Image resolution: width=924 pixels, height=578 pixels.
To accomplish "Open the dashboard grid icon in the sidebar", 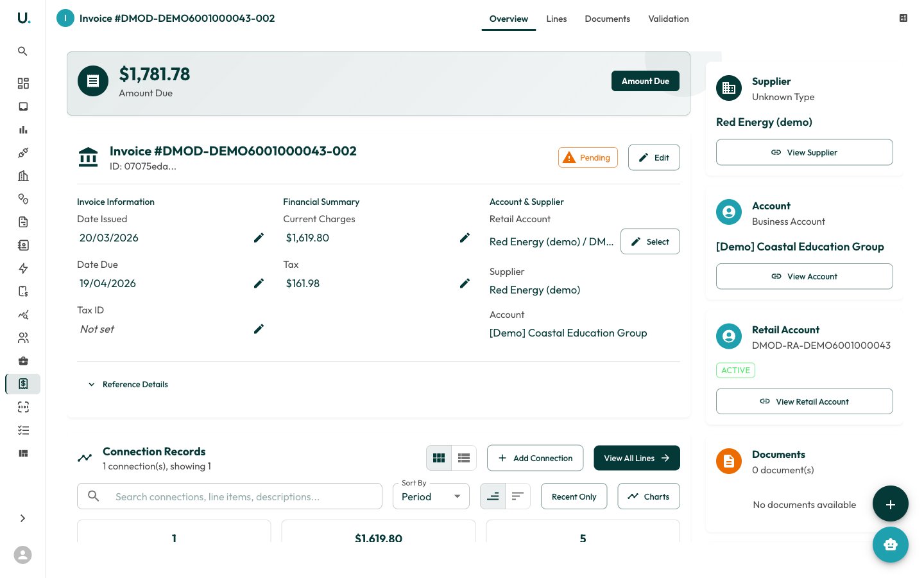I will [23, 83].
